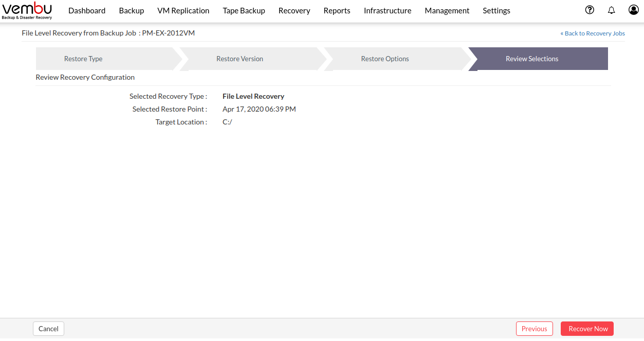Follow the Back to Recovery Jobs link

point(593,33)
